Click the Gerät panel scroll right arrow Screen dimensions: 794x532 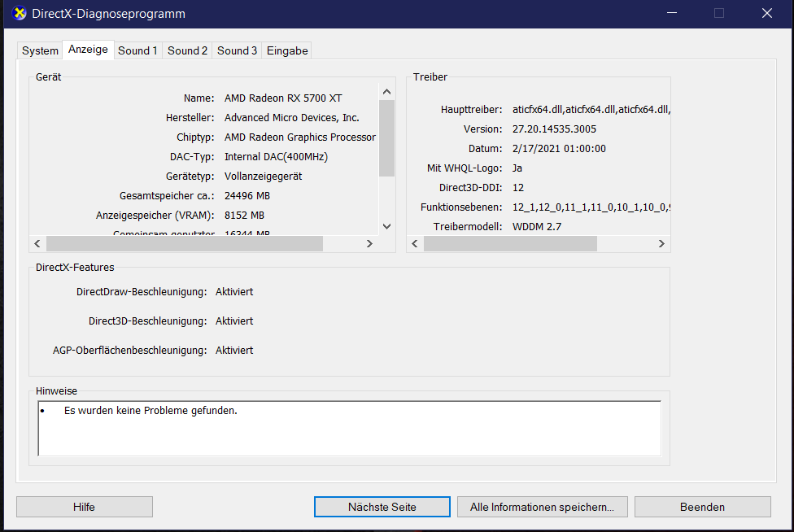pyautogui.click(x=369, y=243)
